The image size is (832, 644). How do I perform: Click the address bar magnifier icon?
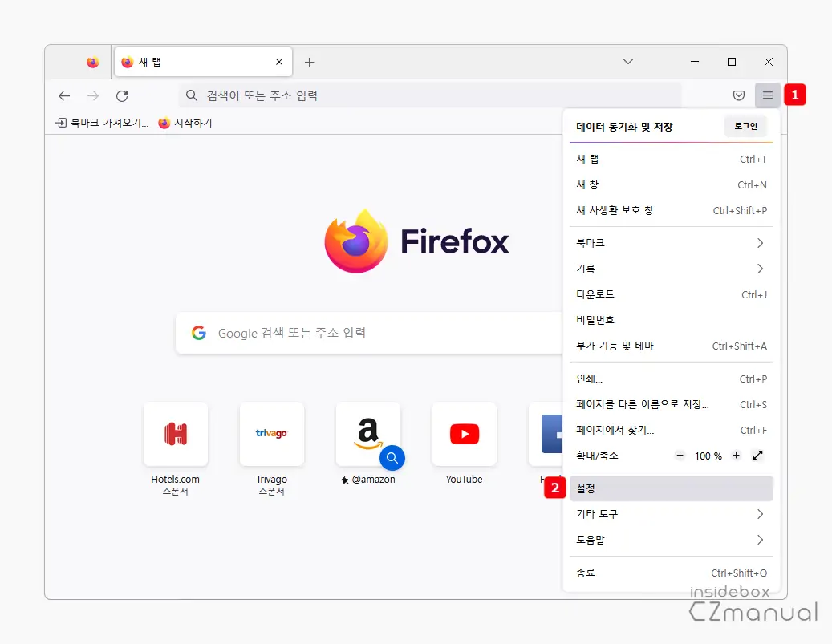coord(192,95)
